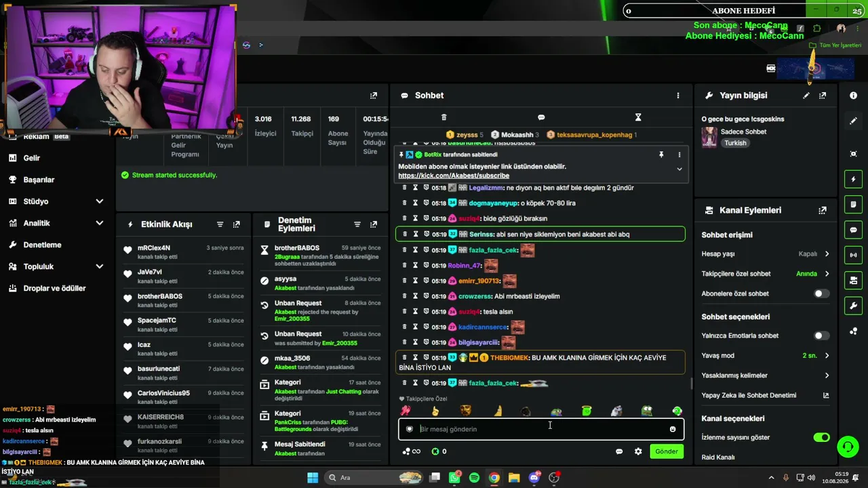Pop out the Etkinlik Akışı panel
Screen dimensions: 868x488
237,224
